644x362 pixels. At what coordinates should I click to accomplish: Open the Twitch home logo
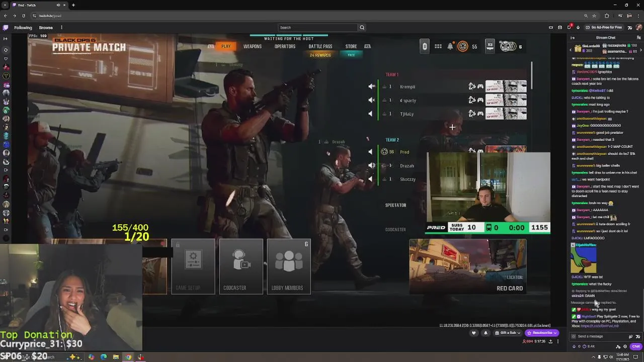(x=6, y=28)
